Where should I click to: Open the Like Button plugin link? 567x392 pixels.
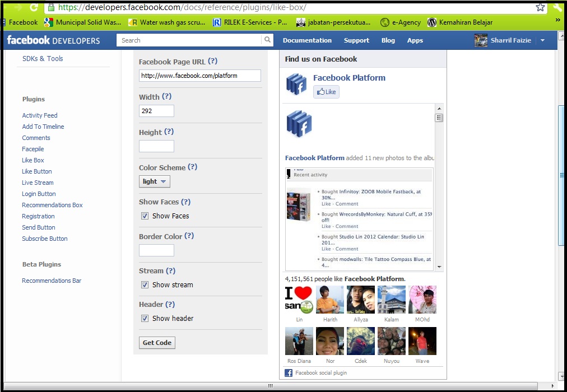[x=37, y=171]
